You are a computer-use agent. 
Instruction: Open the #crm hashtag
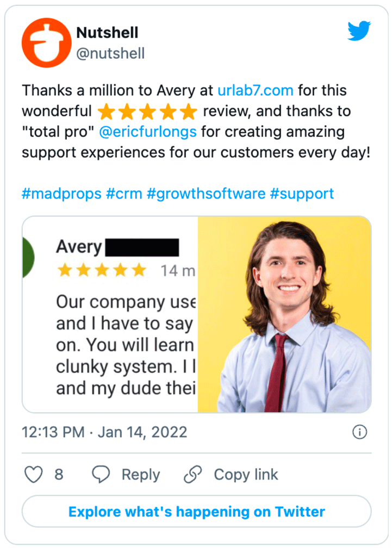(124, 194)
